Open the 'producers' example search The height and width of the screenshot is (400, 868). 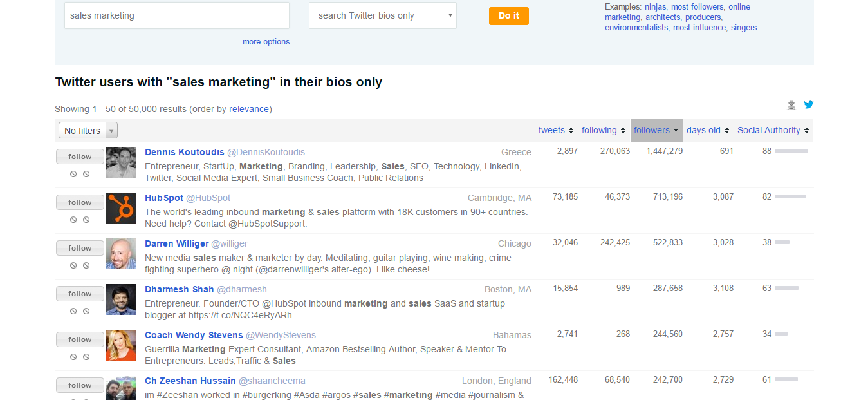pos(703,17)
